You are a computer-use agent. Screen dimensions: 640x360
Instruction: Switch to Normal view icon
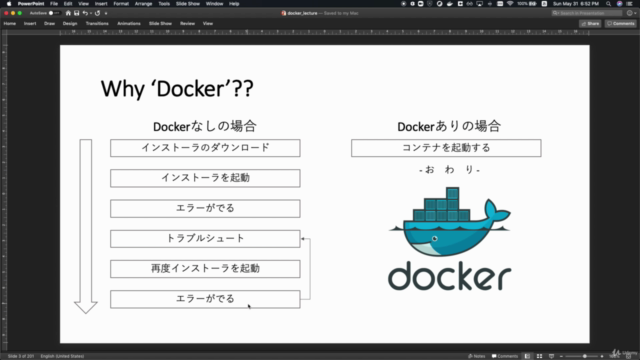click(527, 356)
